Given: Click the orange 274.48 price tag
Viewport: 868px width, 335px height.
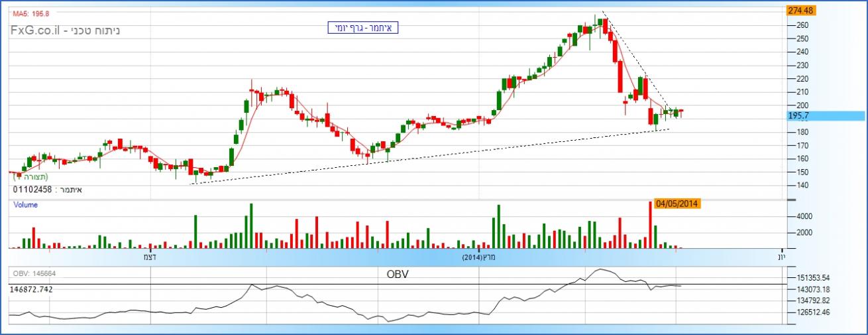Looking at the screenshot, I should coord(800,11).
